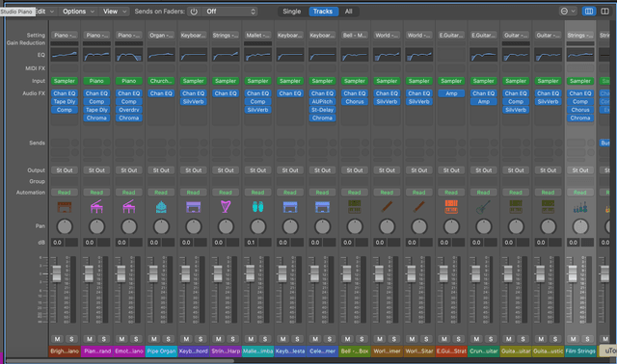617x364 pixels.
Task: Open the circle-minus options dropdown top right
Action: pos(568,12)
